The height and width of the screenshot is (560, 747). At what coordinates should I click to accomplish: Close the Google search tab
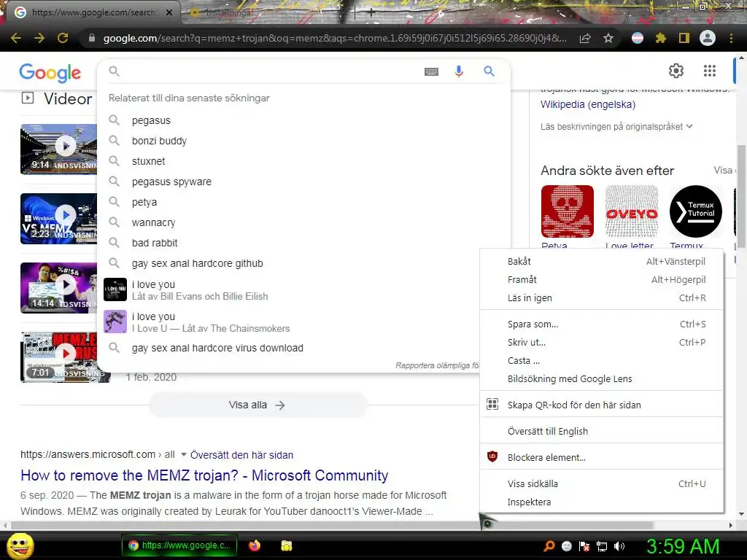pos(169,12)
